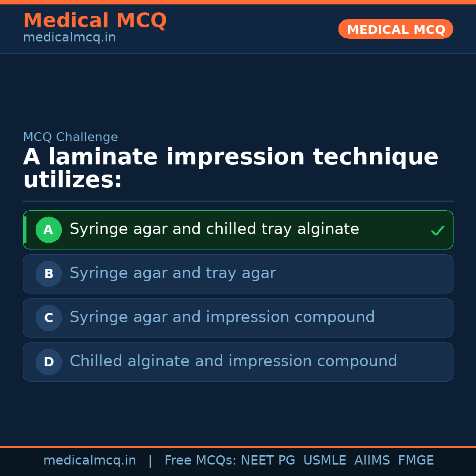
Task: Click the D letter circle badge
Action: pos(48,362)
